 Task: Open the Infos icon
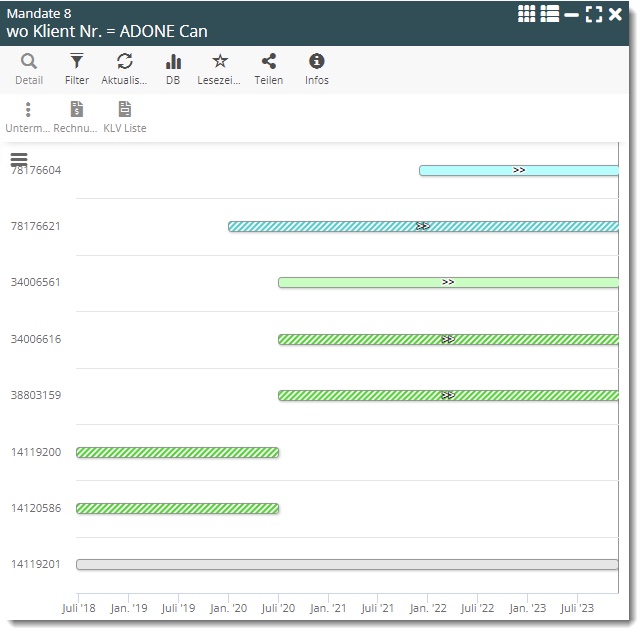pyautogui.click(x=317, y=62)
